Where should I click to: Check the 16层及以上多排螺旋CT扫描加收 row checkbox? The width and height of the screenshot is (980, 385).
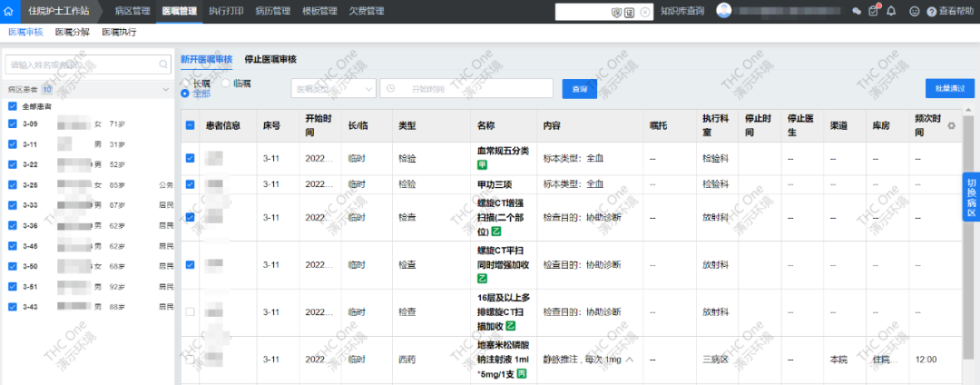point(190,312)
